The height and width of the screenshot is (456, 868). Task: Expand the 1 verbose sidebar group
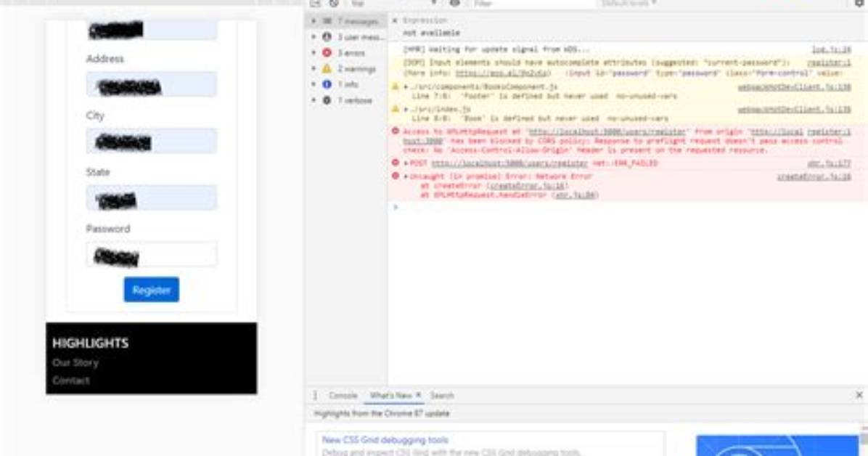314,100
